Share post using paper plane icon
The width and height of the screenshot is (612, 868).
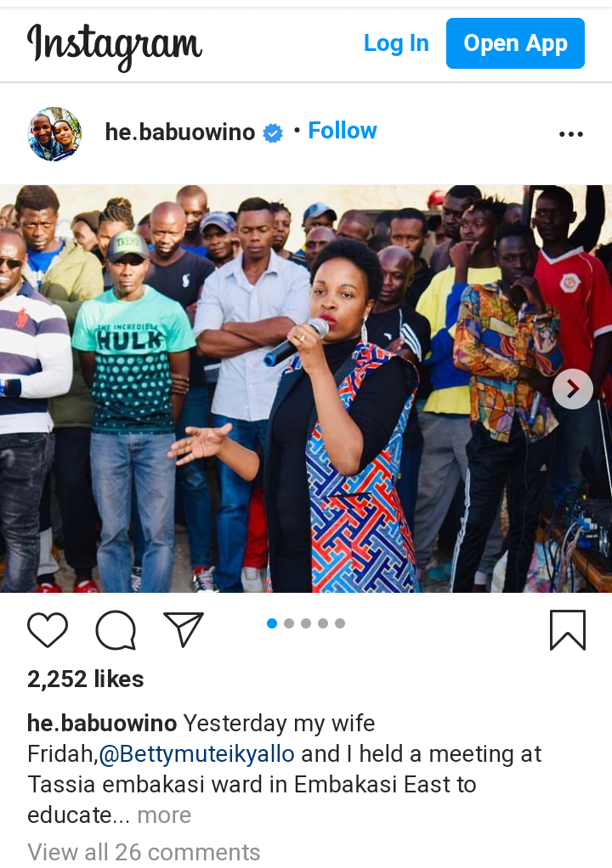click(x=184, y=629)
